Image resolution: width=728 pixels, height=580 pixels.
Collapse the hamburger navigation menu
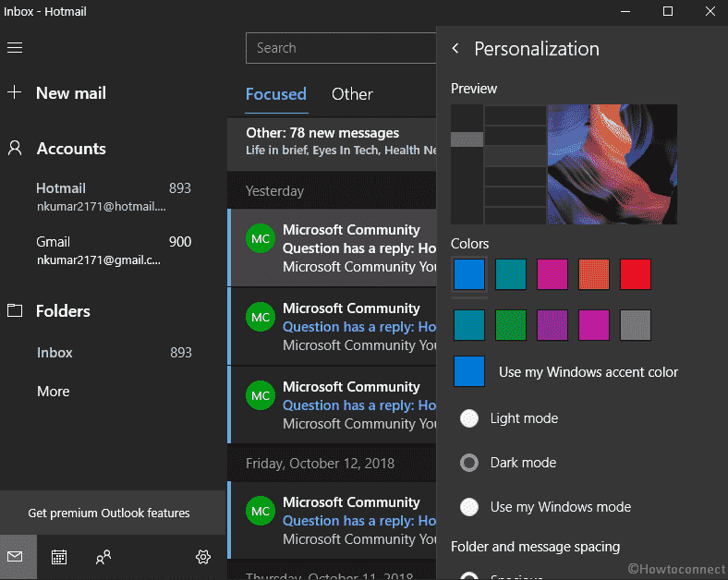click(x=15, y=47)
